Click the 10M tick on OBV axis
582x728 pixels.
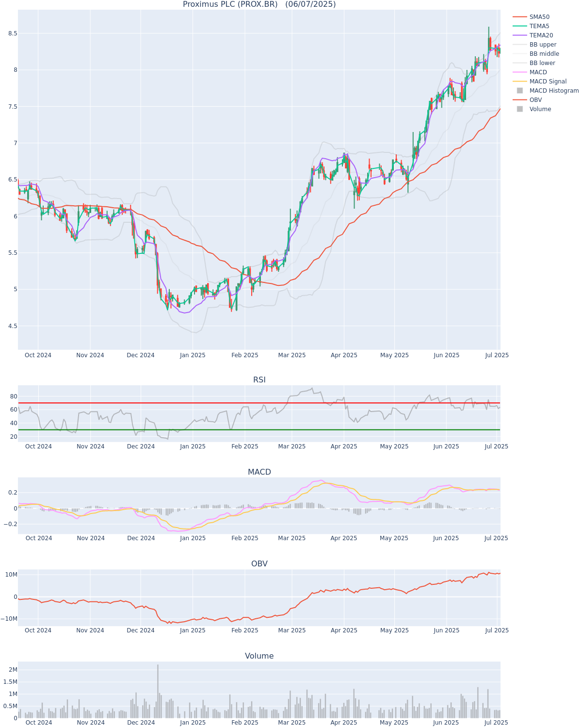tap(12, 575)
